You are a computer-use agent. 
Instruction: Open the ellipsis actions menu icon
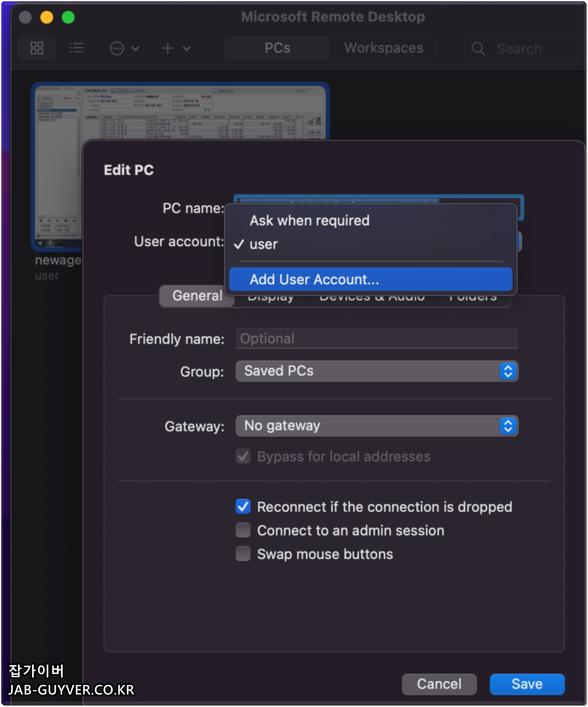coord(117,48)
